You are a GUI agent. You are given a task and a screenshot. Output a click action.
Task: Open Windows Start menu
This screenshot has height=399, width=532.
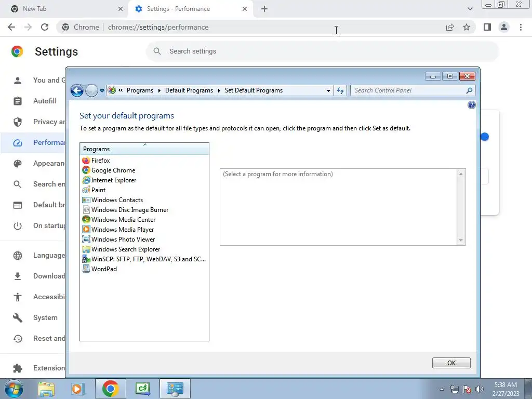[14, 389]
